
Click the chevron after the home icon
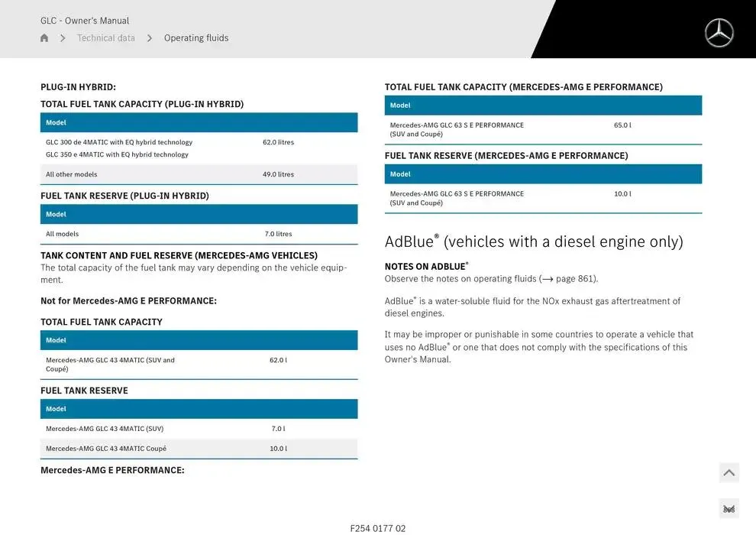[63, 38]
